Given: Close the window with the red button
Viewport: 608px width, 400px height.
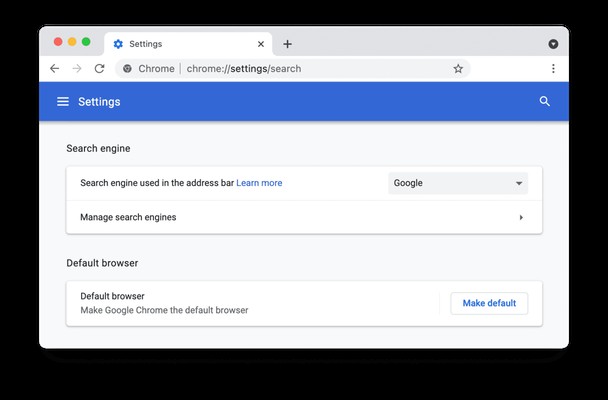Looking at the screenshot, I should [x=58, y=42].
